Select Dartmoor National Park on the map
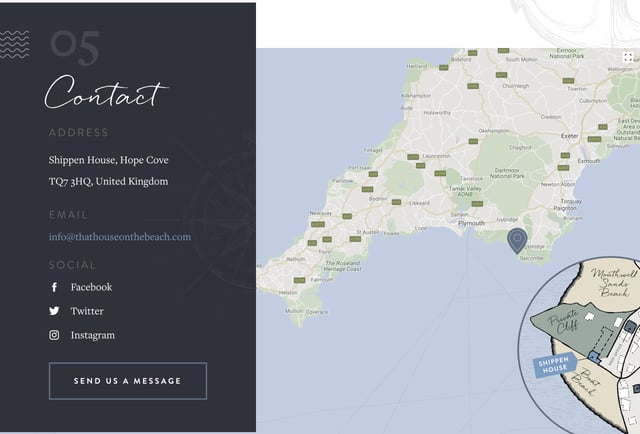The width and height of the screenshot is (640, 434). 507,172
